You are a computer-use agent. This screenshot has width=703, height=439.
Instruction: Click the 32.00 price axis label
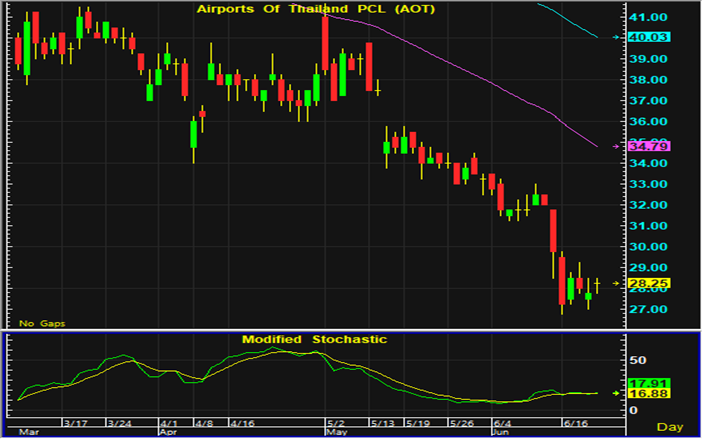[x=648, y=205]
